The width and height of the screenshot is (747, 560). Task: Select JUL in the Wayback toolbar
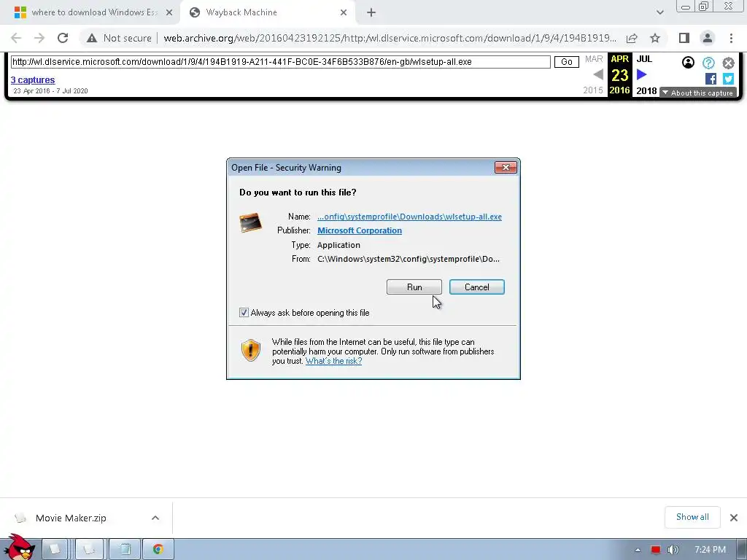pyautogui.click(x=644, y=59)
